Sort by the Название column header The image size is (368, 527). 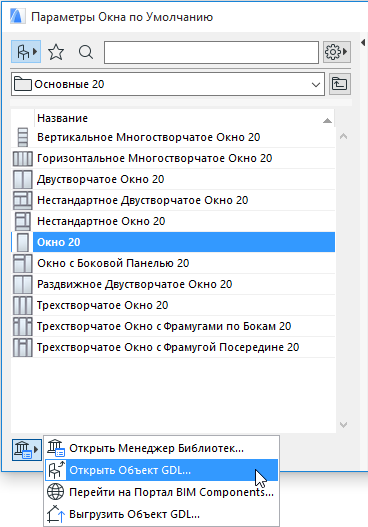[184, 118]
